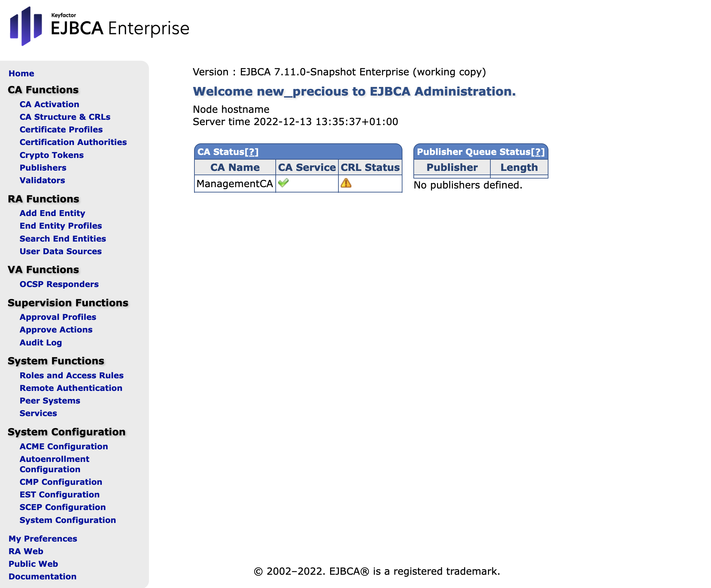Select the ManagementCA row in CA Status table
The image size is (711, 588).
[x=235, y=184]
